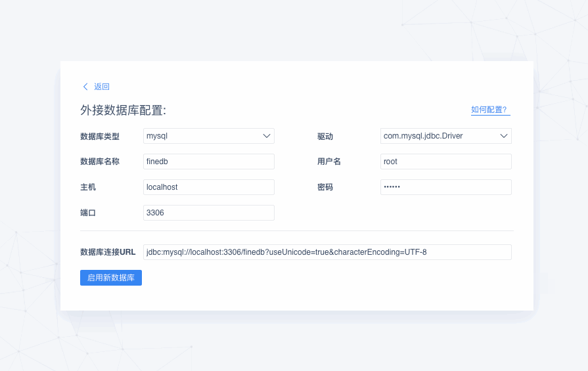The height and width of the screenshot is (371, 588).
Task: Click the 密码 label text
Action: click(325, 187)
